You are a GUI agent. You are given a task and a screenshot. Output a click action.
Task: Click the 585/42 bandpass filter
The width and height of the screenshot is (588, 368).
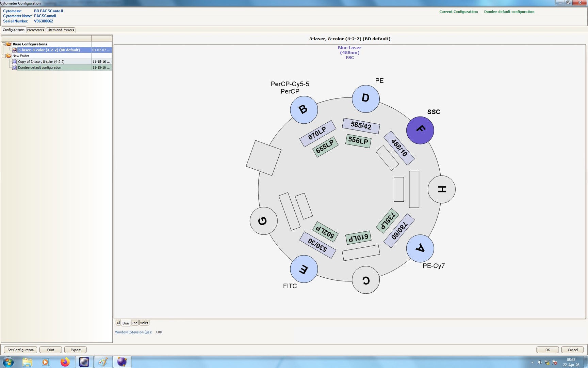pos(361,126)
